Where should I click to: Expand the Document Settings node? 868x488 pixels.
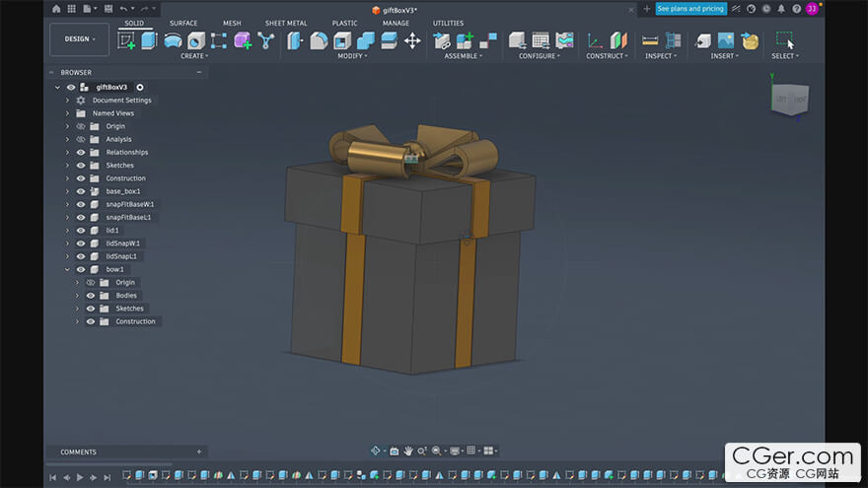pyautogui.click(x=67, y=101)
